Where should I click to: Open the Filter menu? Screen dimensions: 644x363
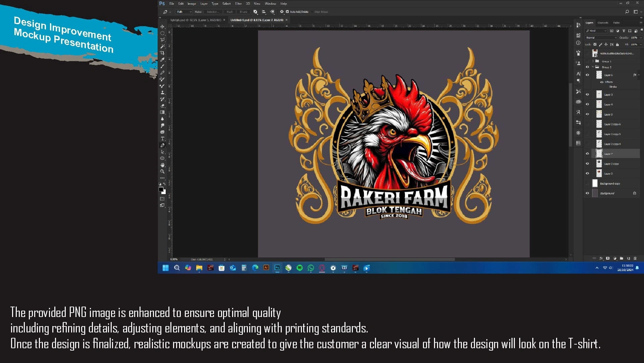pos(238,4)
